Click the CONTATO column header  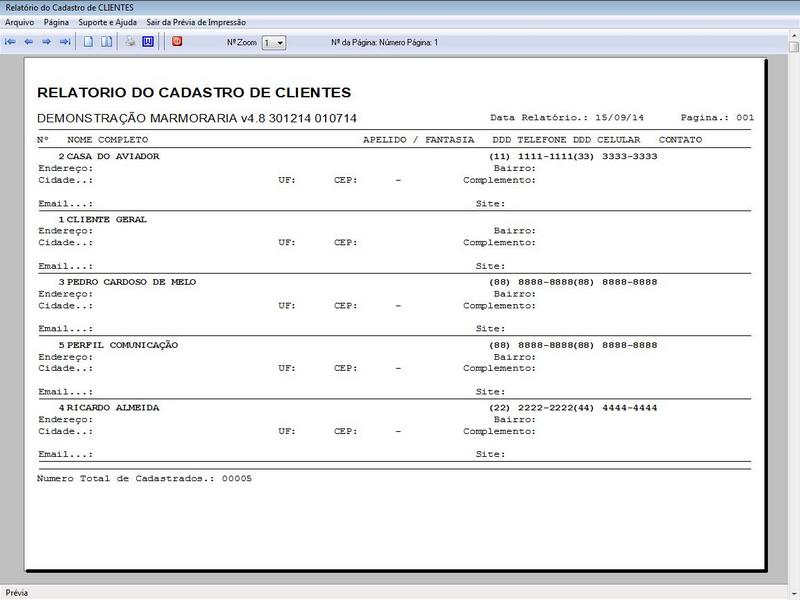[680, 140]
